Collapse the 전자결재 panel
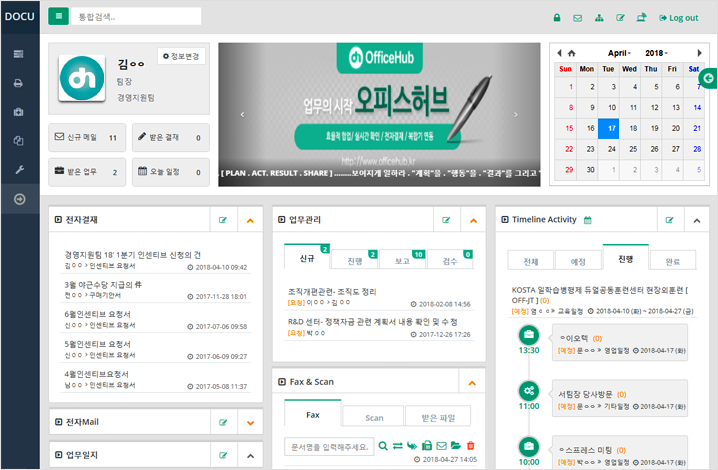This screenshot has width=718, height=470. 250,220
